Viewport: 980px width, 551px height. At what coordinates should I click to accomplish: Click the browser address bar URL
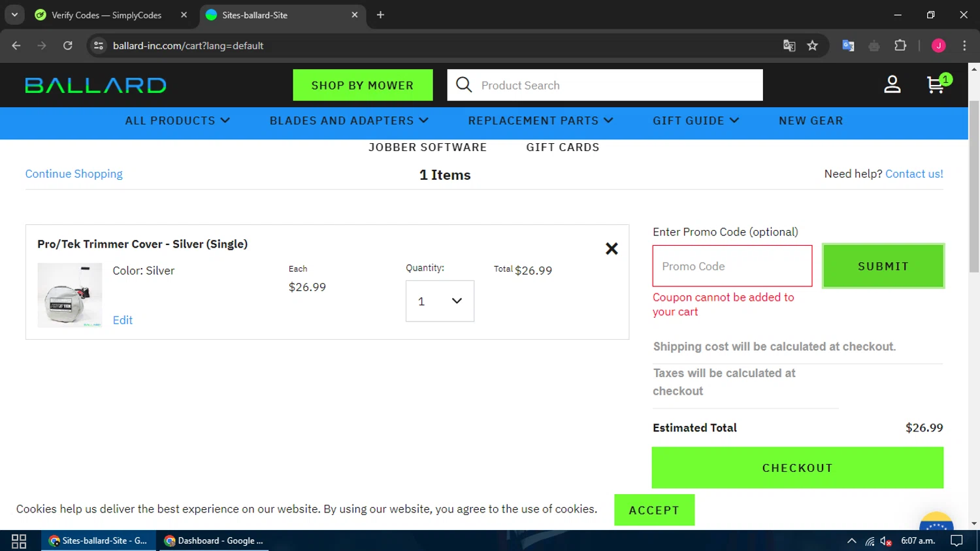coord(188,46)
